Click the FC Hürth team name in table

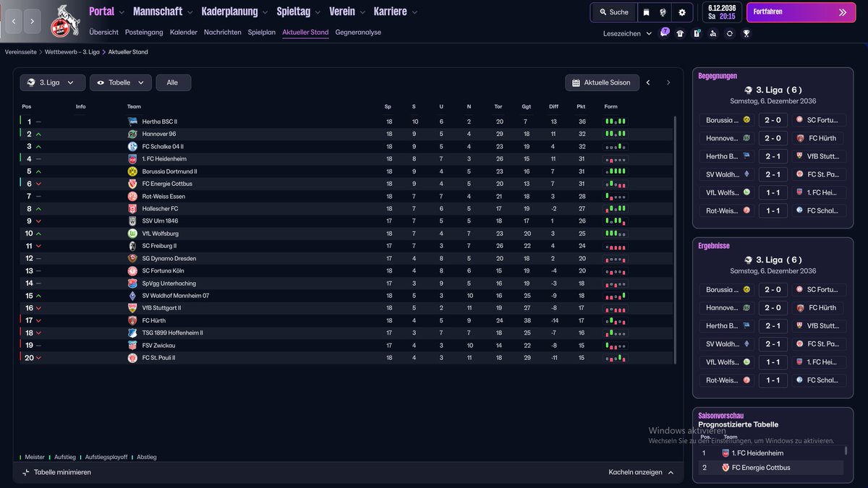coord(154,320)
